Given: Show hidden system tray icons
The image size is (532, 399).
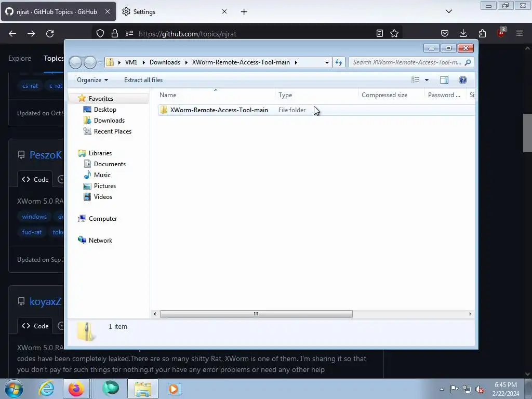Looking at the screenshot, I should coord(442,389).
